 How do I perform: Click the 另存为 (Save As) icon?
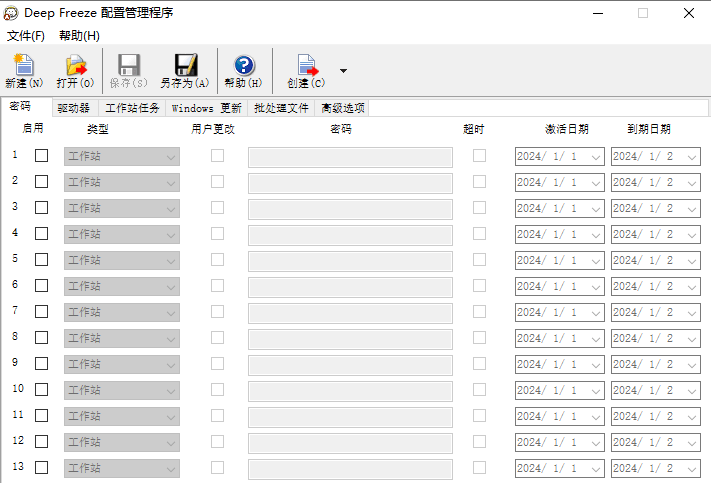[x=185, y=67]
